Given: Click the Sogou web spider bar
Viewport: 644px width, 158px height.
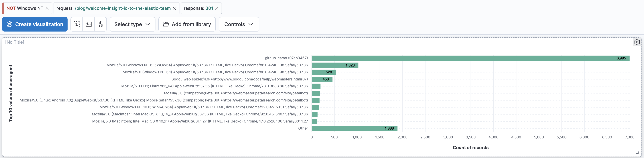Looking at the screenshot, I should [322, 79].
